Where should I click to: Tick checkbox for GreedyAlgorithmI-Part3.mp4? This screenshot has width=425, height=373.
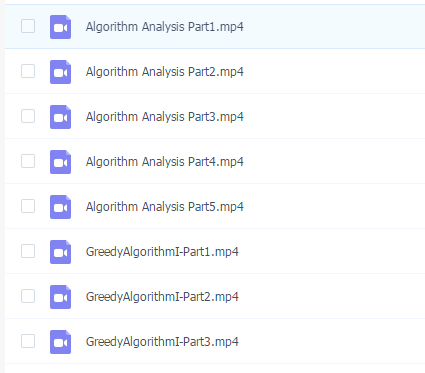28,341
